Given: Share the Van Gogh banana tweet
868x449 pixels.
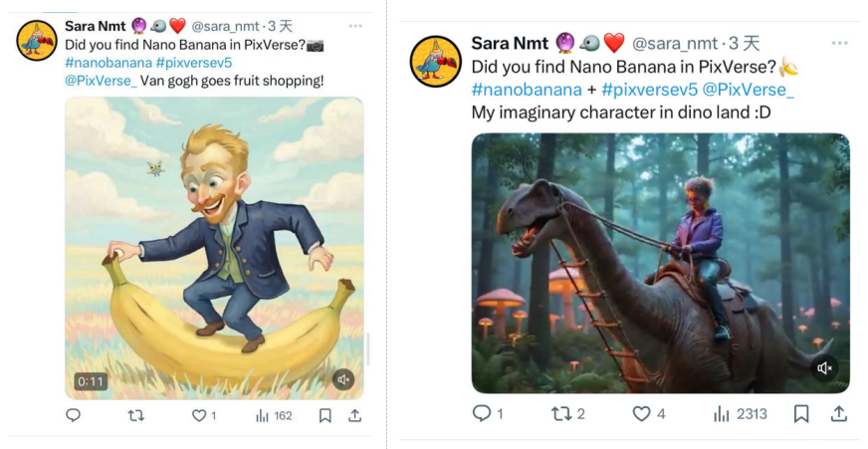Looking at the screenshot, I should [354, 415].
